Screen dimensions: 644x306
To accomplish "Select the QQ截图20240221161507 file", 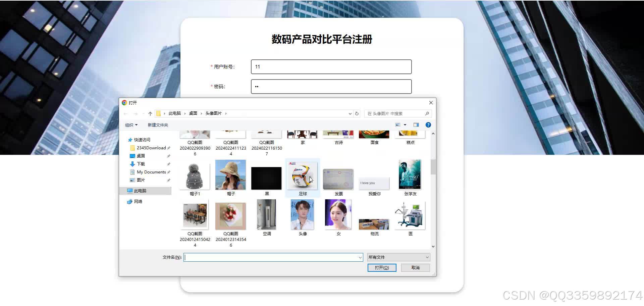I will (267, 144).
